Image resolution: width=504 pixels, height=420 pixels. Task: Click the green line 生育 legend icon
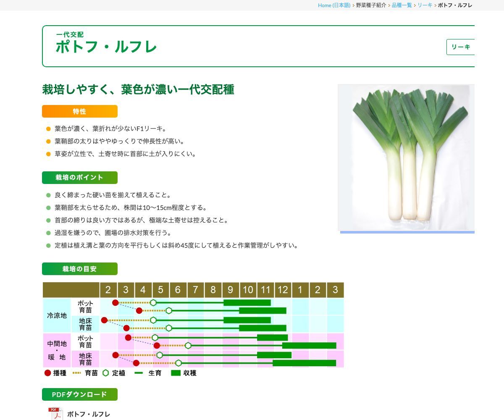coord(139,373)
